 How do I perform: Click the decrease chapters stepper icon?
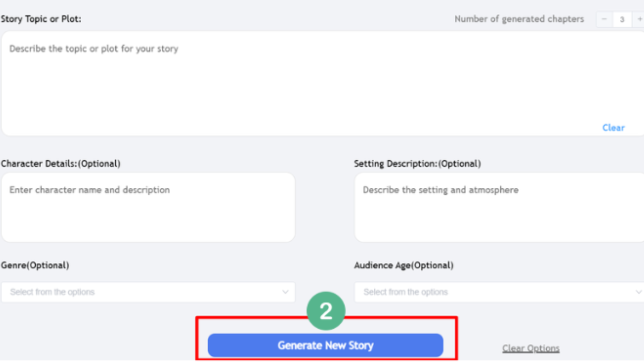pos(604,19)
